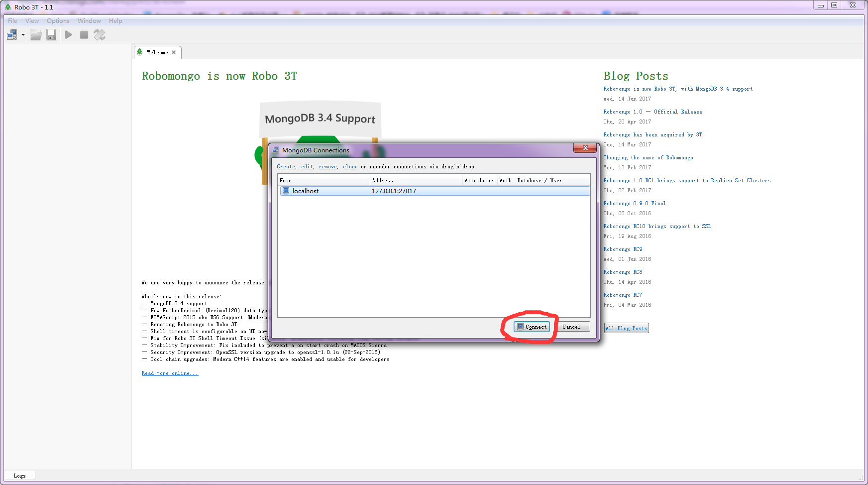Open the View menu
The width and height of the screenshot is (868, 485).
coord(32,21)
